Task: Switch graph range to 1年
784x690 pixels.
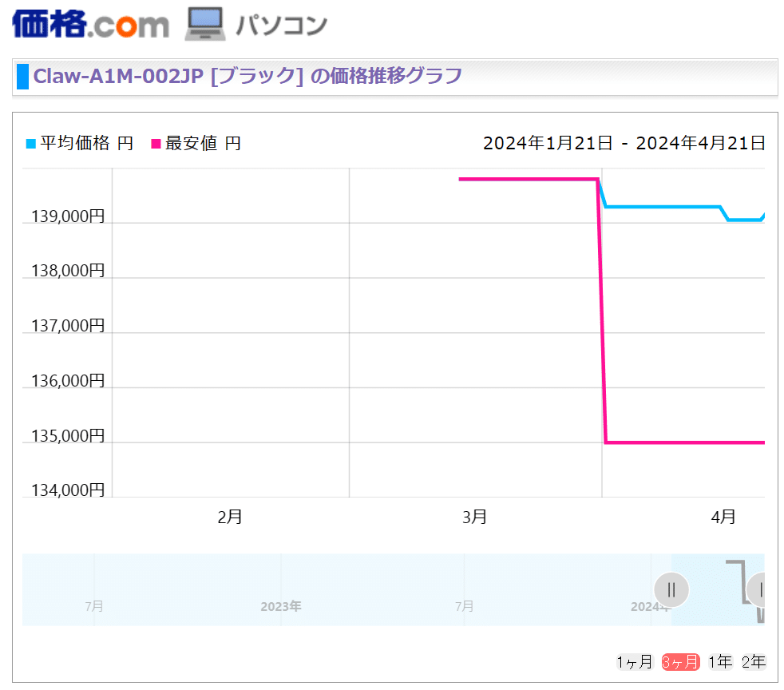Action: [x=720, y=661]
